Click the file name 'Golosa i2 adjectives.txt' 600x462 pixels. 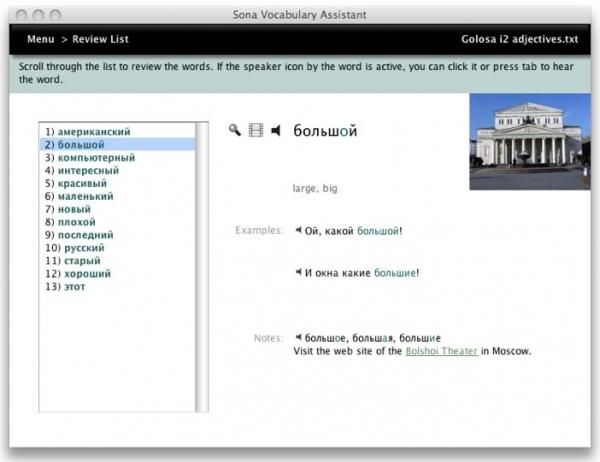pyautogui.click(x=519, y=39)
